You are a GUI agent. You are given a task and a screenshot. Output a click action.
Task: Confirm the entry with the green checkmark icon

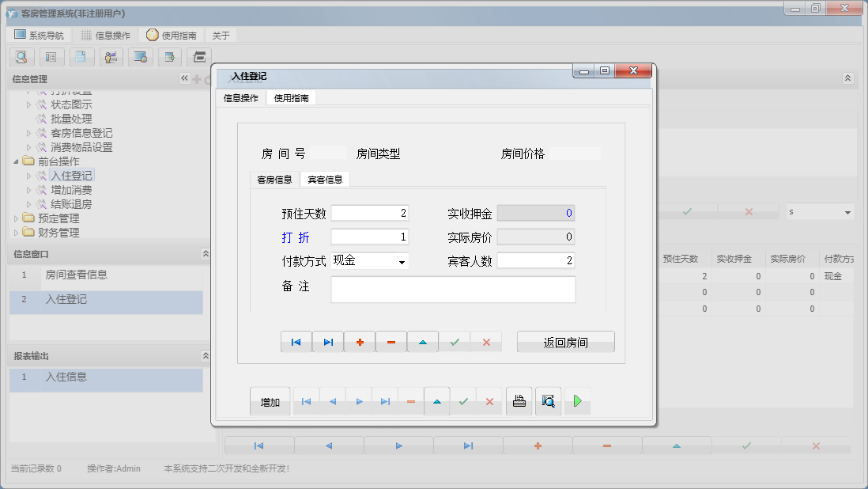tap(455, 341)
